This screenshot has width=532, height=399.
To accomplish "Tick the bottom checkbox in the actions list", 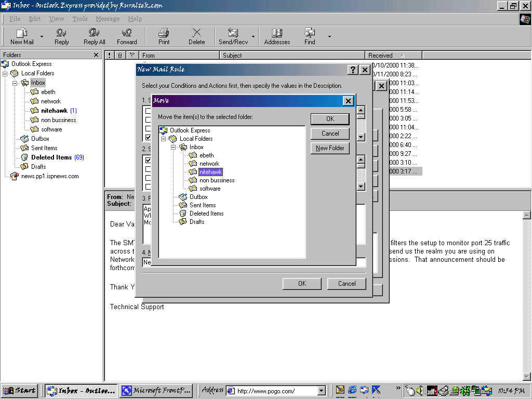I will 148,187.
